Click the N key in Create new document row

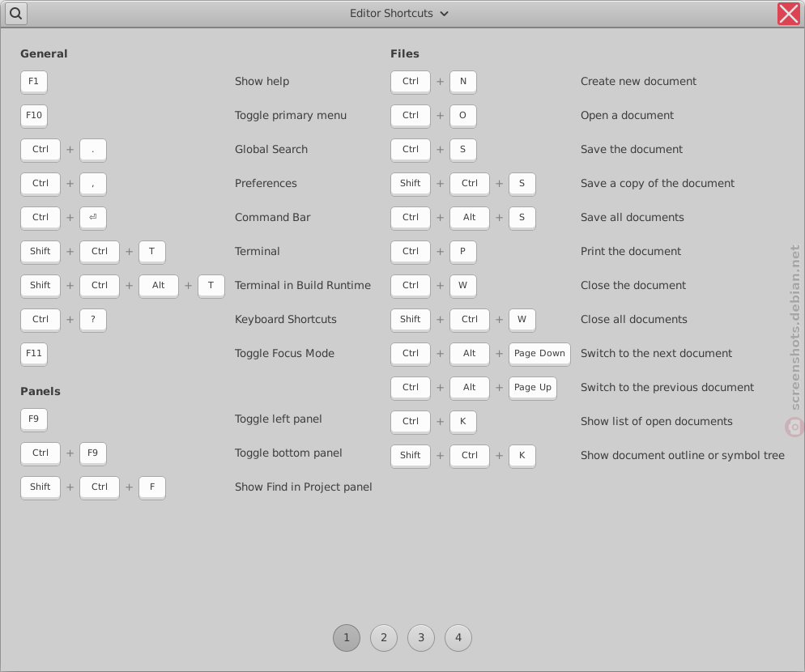click(x=463, y=82)
